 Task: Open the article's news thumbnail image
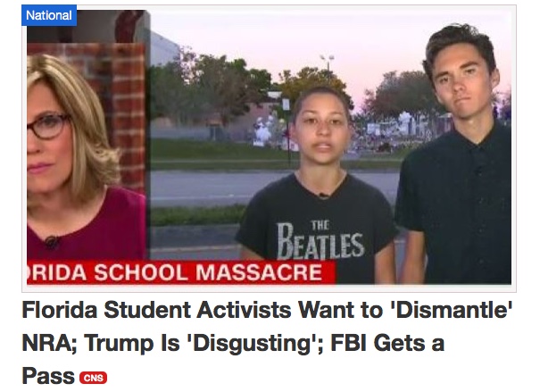pyautogui.click(x=269, y=148)
